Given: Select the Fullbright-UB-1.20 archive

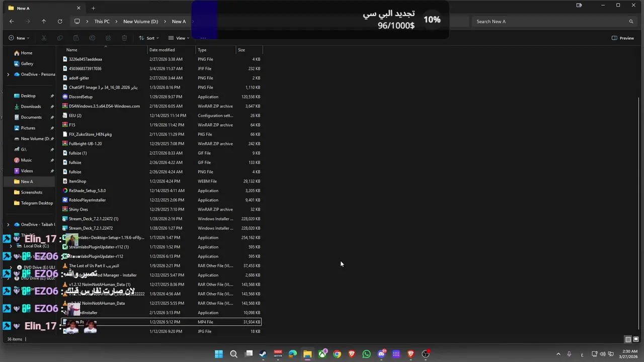Looking at the screenshot, I should point(161,144).
